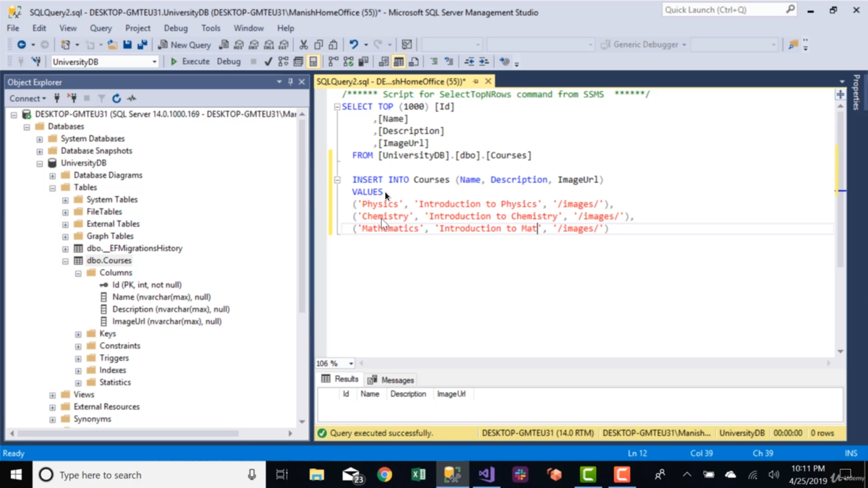This screenshot has height=488, width=868.
Task: Click Decrease Indent icon
Action: 469,62
